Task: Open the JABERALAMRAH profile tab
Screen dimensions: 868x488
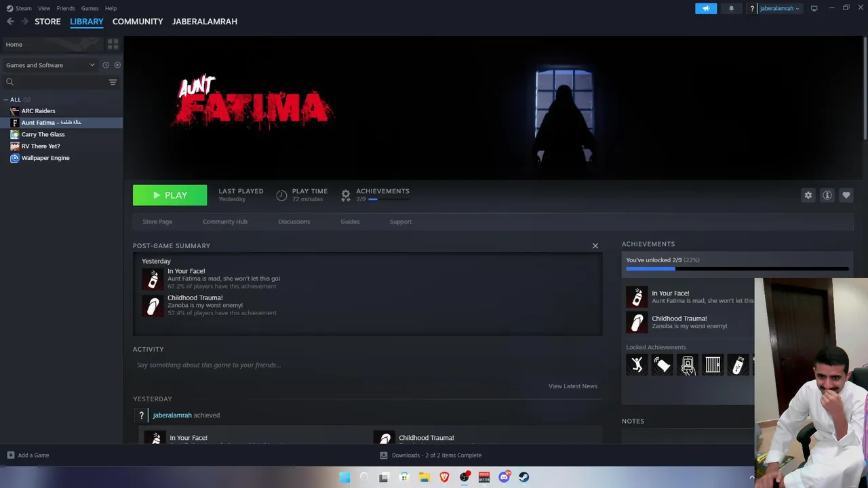Action: (205, 22)
